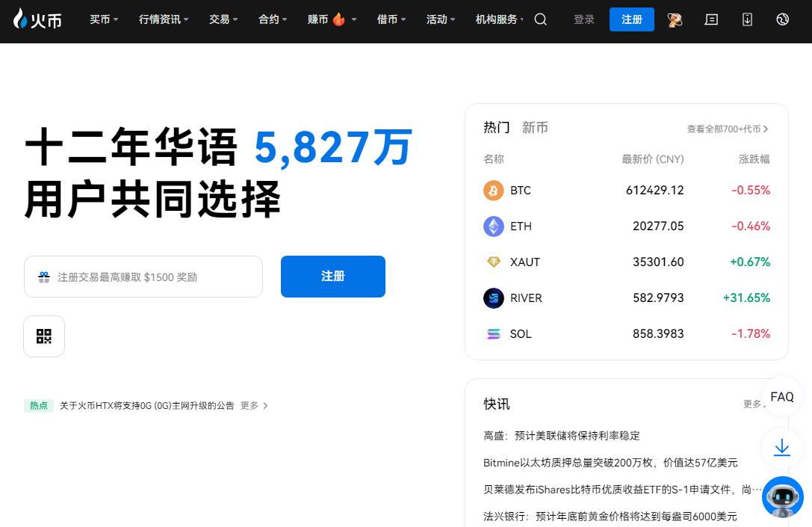Select the BTC coin icon

pos(493,191)
